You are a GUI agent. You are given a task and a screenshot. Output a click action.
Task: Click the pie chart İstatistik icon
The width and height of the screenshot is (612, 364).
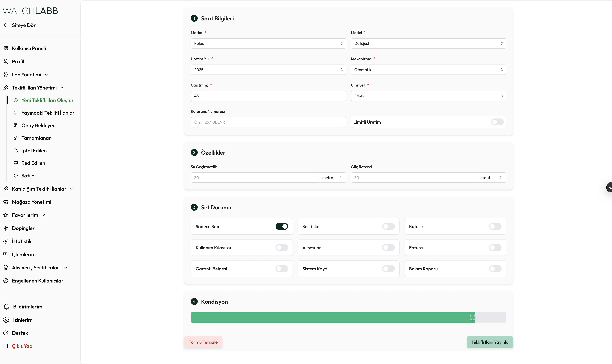click(x=6, y=241)
